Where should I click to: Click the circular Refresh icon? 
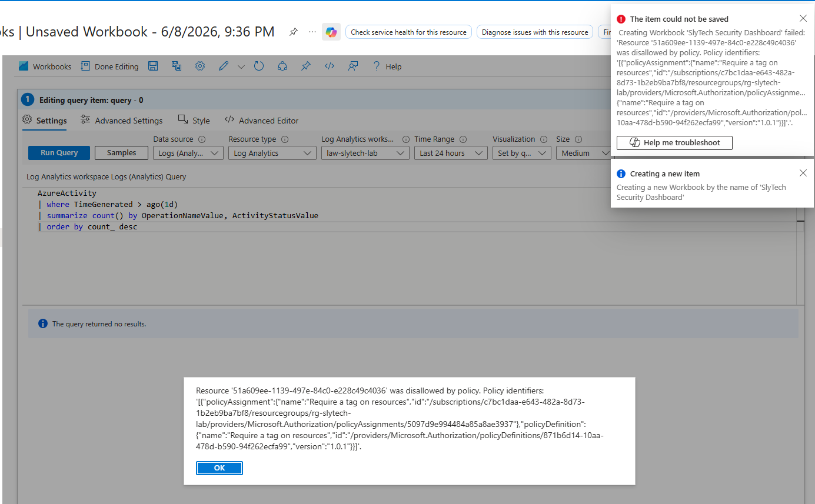point(259,66)
